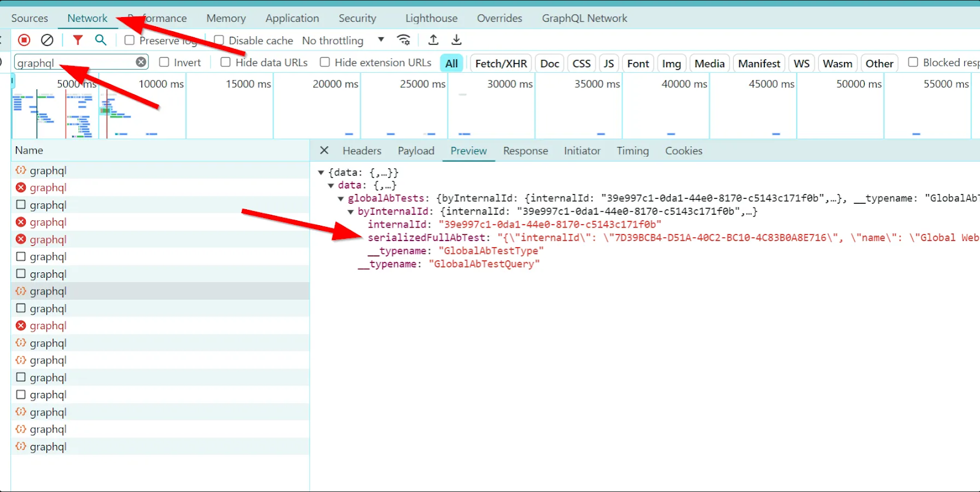Screen dimensions: 980x492
Task: Select the Preview tab
Action: coord(469,151)
